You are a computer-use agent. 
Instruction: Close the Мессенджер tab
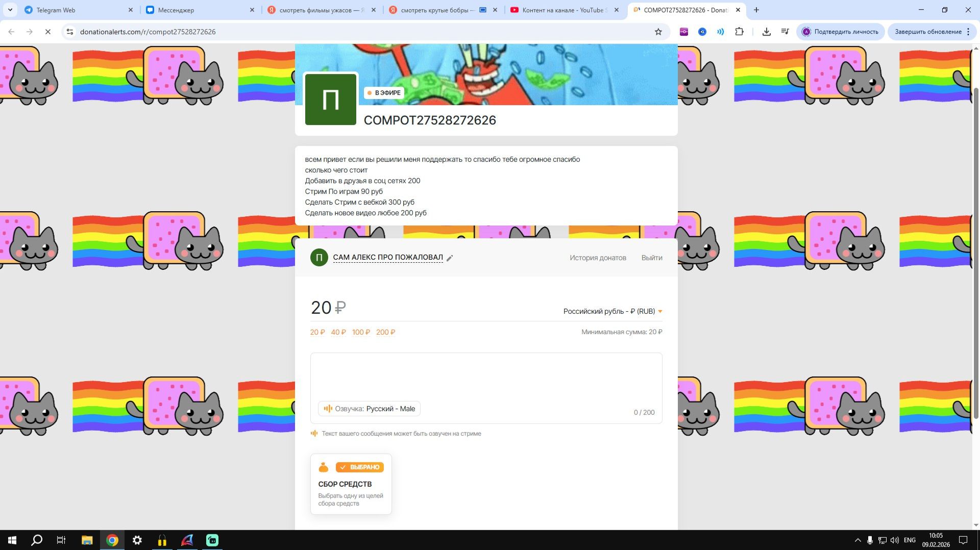click(252, 10)
